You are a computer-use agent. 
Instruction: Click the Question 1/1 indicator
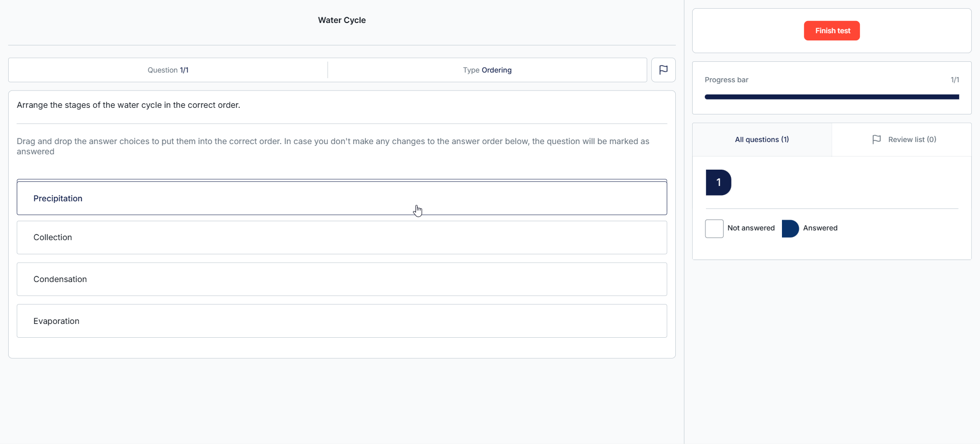pyautogui.click(x=168, y=70)
